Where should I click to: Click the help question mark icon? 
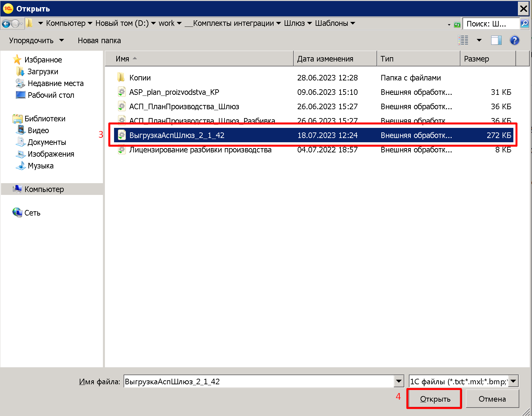[514, 41]
